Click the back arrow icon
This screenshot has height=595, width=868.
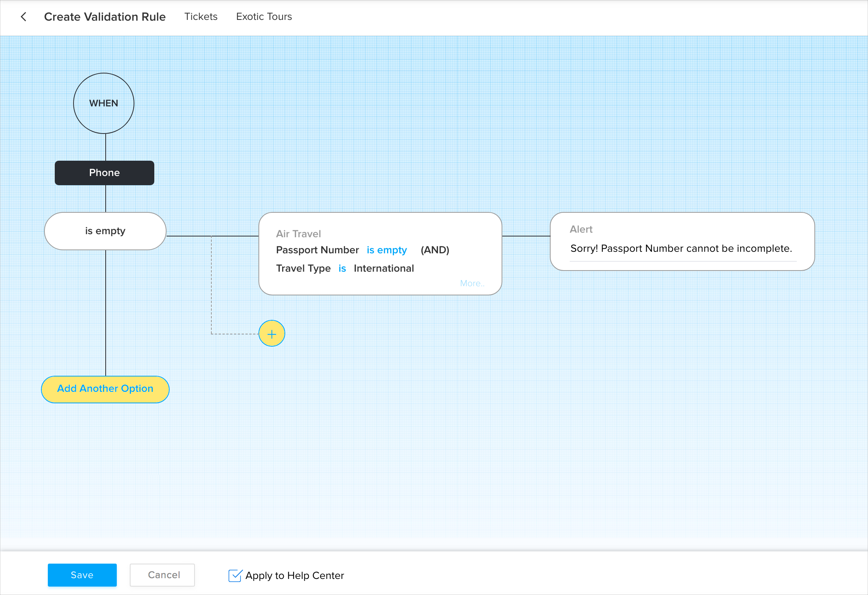point(24,17)
